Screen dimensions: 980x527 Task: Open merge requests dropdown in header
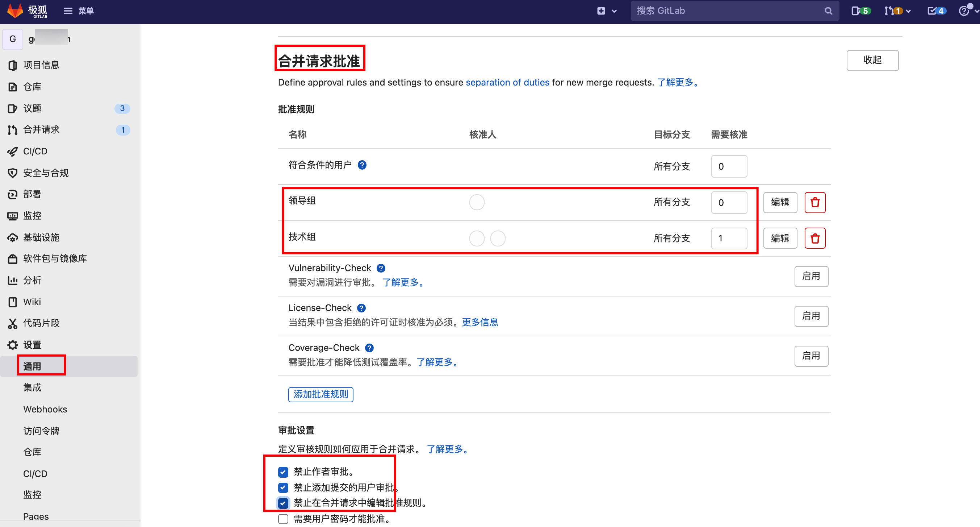897,11
